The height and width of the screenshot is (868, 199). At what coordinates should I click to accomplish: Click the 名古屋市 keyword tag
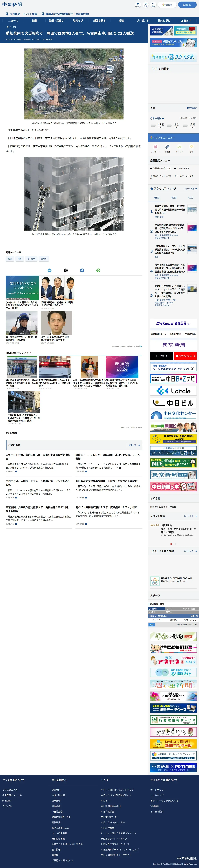31,259
